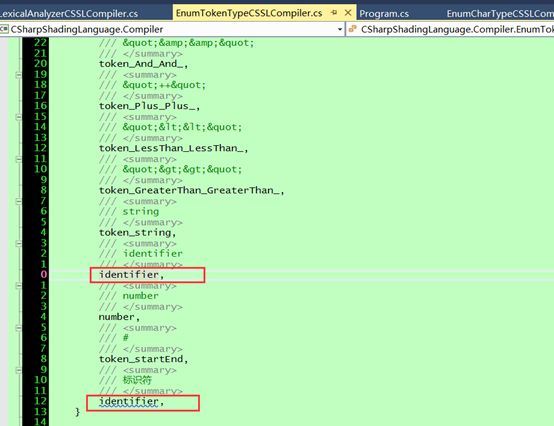Click the token_LessThan_LessThan_ enum member

pyautogui.click(x=173, y=148)
